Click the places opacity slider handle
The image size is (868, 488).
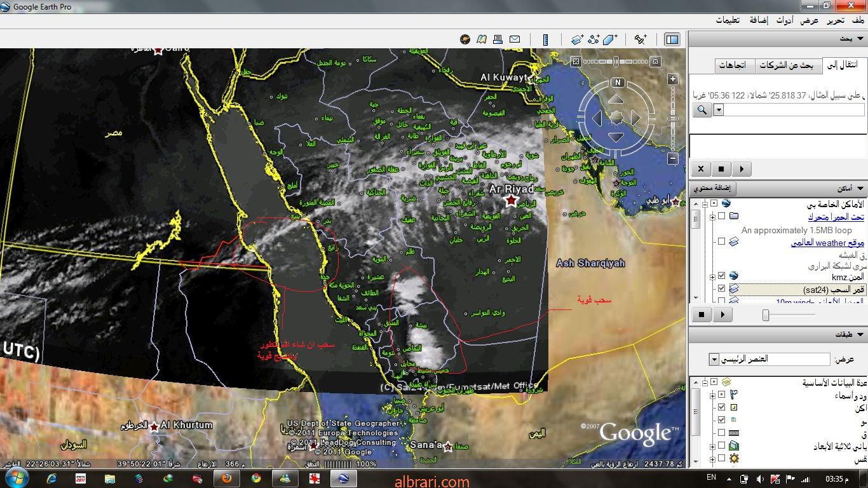pos(766,315)
